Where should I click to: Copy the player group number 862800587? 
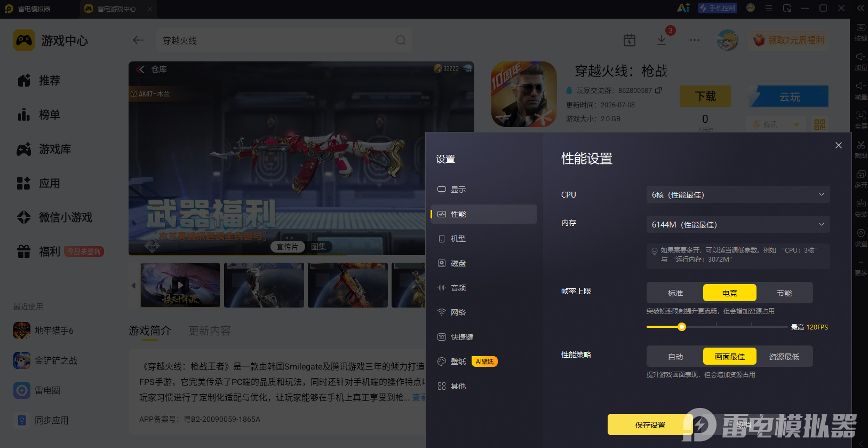658,90
